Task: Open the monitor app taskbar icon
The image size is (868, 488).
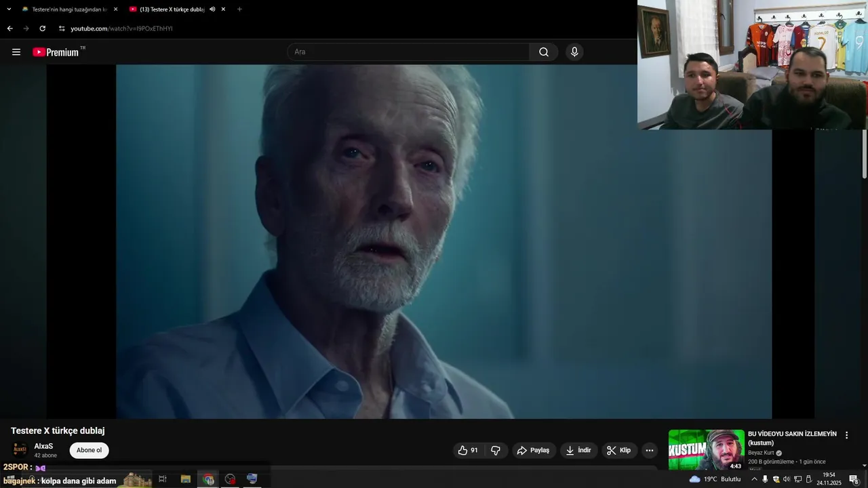Action: pos(252,479)
